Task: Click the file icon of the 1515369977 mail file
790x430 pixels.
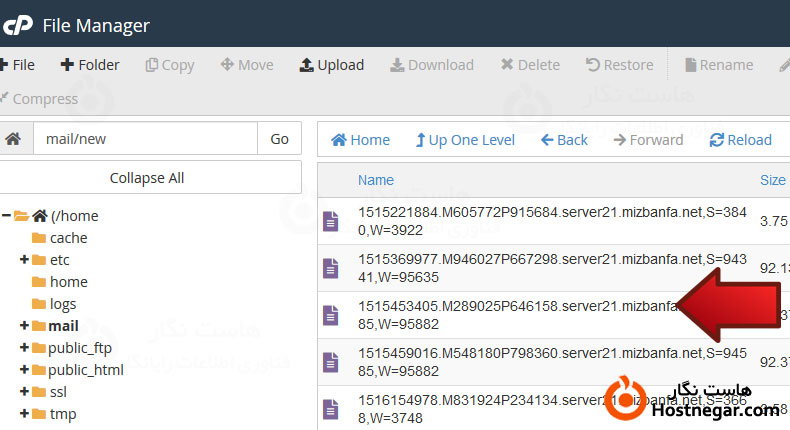Action: pos(331,268)
